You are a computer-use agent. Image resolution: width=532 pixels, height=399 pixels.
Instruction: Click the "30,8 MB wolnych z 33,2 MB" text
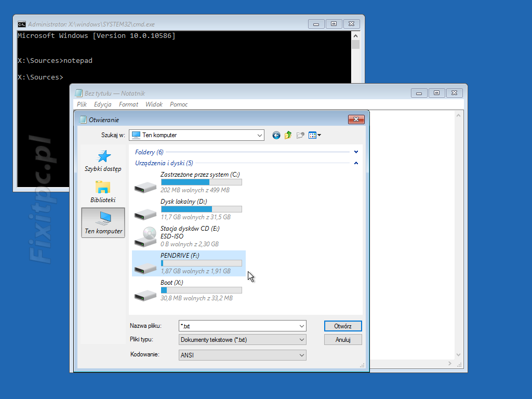[x=196, y=298]
